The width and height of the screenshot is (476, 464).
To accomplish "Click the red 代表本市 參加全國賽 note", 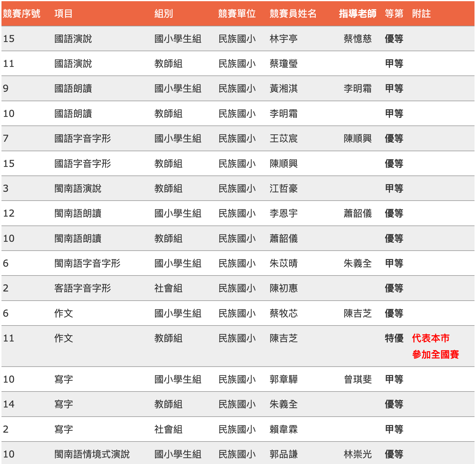I will coord(435,346).
